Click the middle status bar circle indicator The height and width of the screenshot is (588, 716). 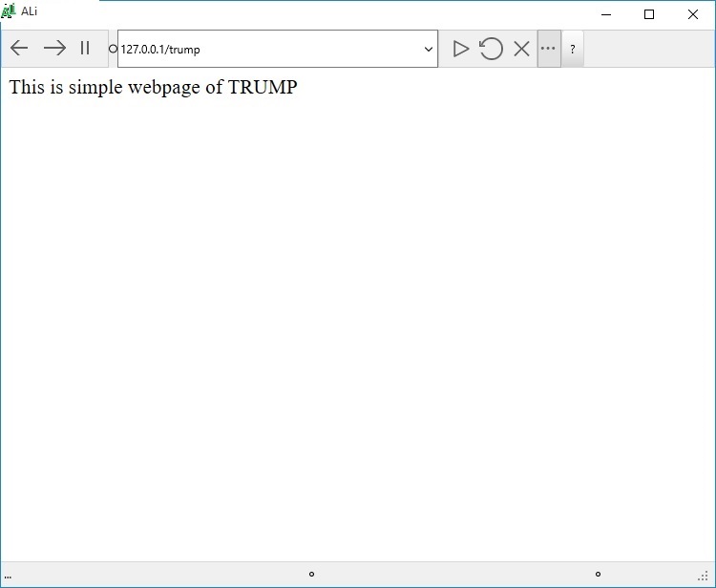click(311, 575)
